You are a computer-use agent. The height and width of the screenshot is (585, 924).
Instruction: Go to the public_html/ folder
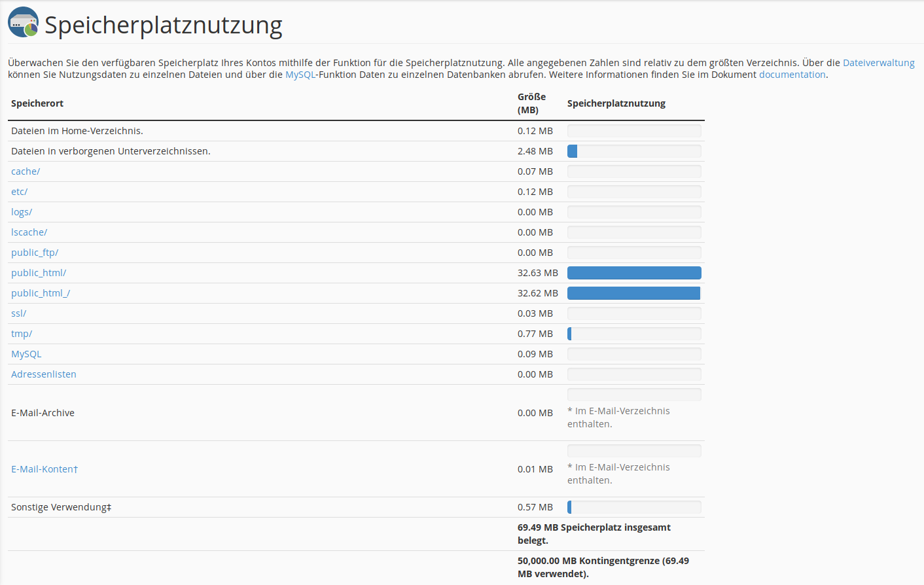click(x=39, y=273)
